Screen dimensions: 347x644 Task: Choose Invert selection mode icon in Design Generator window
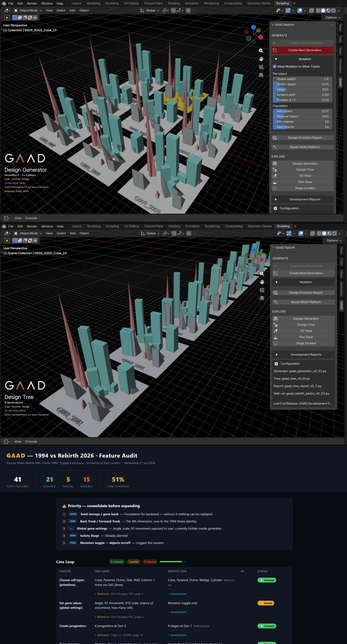pos(30,18)
